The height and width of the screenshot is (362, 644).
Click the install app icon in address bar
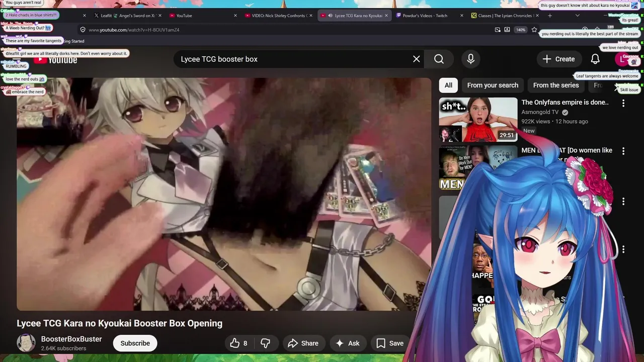pyautogui.click(x=507, y=30)
